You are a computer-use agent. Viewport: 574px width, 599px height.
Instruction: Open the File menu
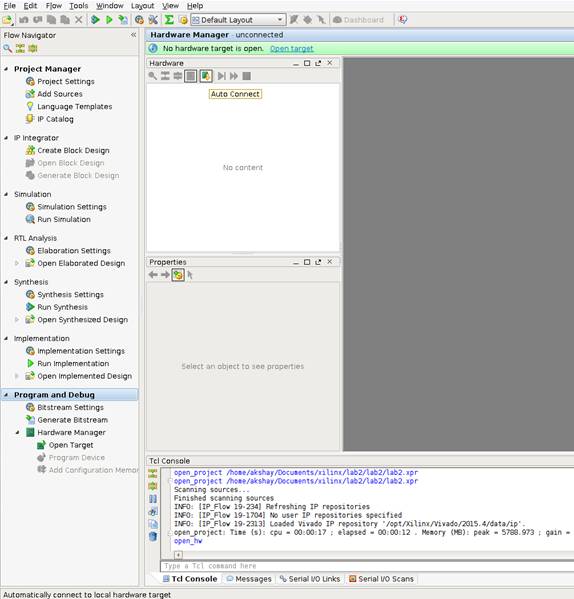[x=10, y=6]
